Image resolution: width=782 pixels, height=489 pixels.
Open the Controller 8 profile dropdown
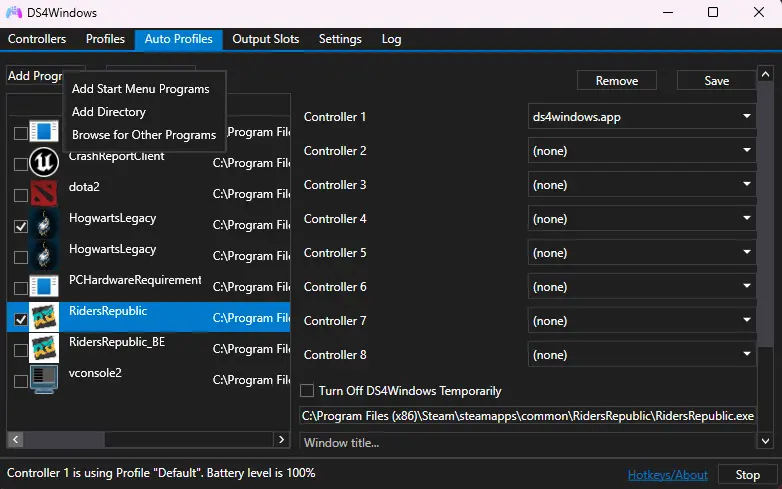(x=642, y=354)
